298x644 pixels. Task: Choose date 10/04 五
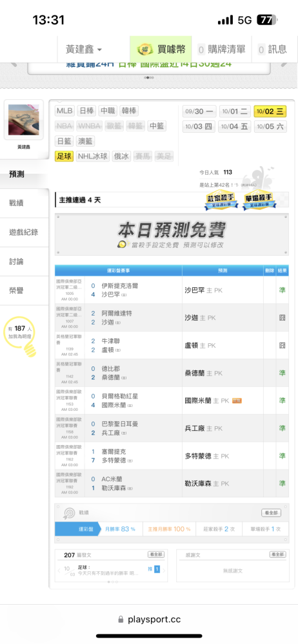(x=235, y=126)
